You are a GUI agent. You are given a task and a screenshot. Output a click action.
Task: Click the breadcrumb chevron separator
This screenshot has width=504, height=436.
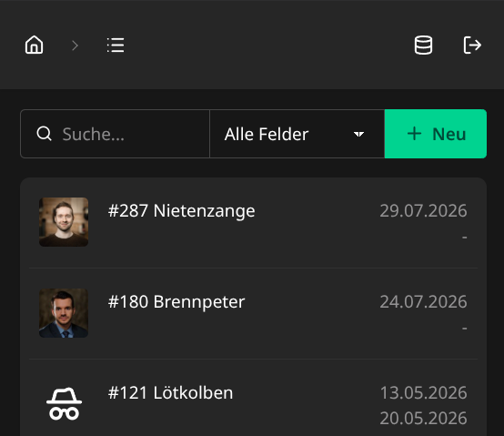(75, 46)
